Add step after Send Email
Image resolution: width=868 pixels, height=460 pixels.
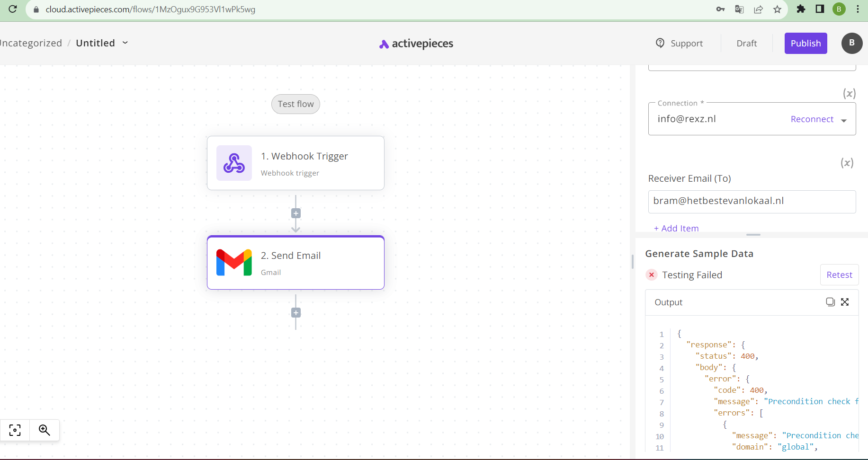(296, 313)
